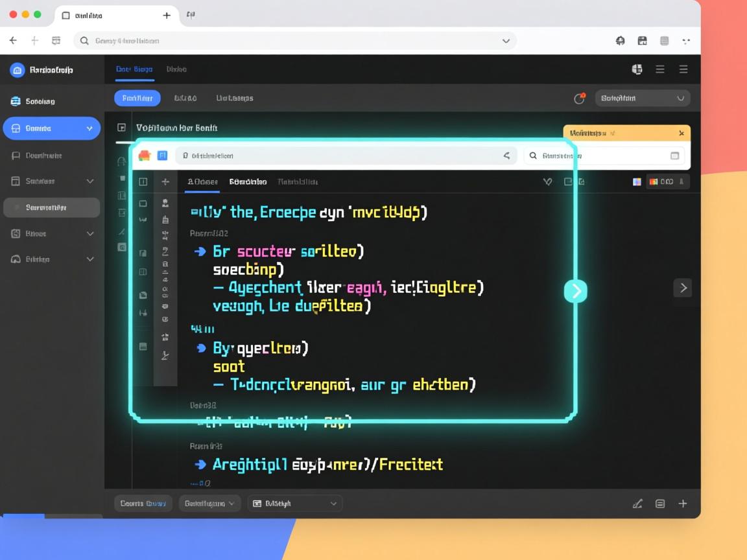Image resolution: width=747 pixels, height=560 pixels.
Task: Click the cyan circular next-arrow button
Action: [575, 291]
